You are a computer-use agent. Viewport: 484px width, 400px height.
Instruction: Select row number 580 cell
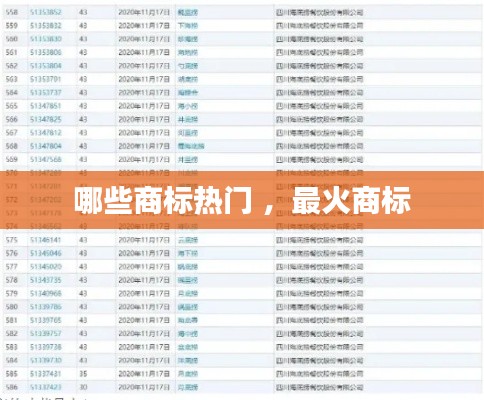pos(12,307)
